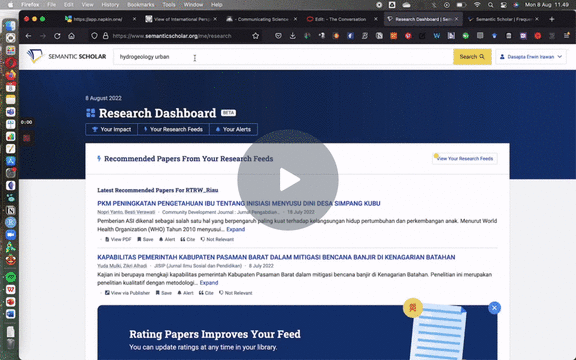
Task: Click the blue W extension icon
Action: 436,36
